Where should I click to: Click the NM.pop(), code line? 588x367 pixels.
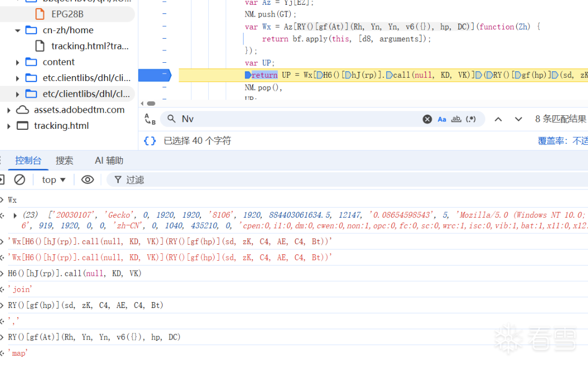263,87
